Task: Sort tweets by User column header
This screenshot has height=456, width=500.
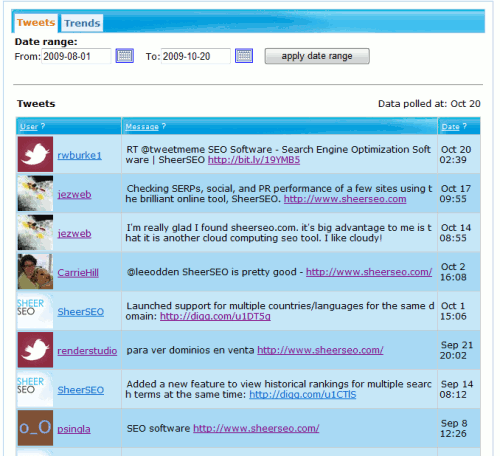Action: click(29, 127)
